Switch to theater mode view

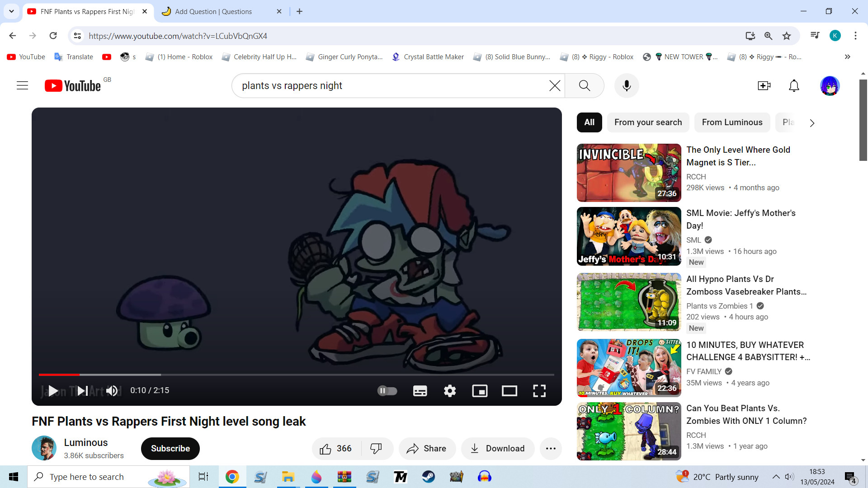[509, 391]
